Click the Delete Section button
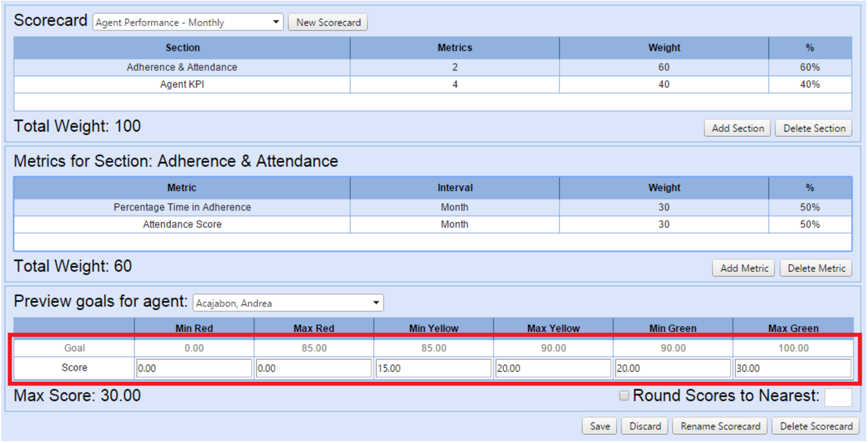The width and height of the screenshot is (868, 443). coord(814,128)
